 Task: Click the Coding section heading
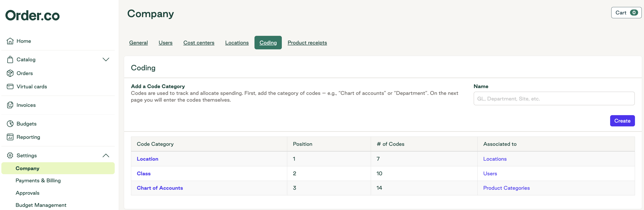143,68
